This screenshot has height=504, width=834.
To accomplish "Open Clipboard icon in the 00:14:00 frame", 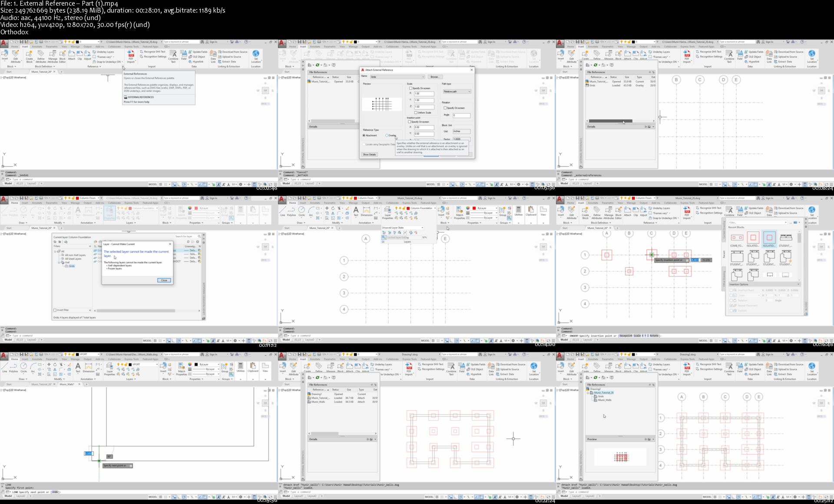I will [531, 211].
